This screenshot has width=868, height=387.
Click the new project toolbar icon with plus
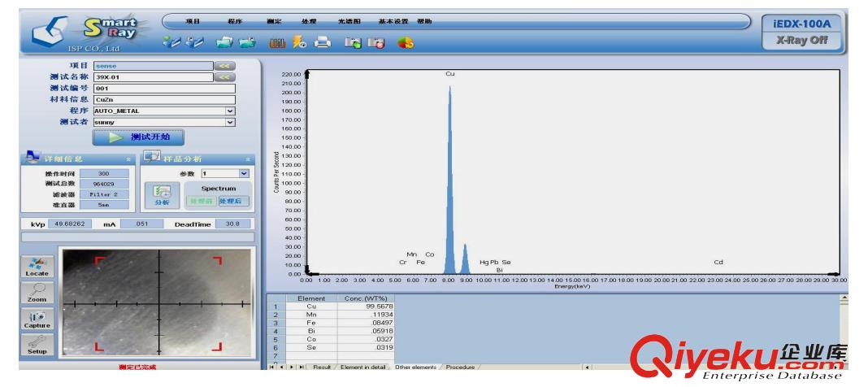(171, 42)
